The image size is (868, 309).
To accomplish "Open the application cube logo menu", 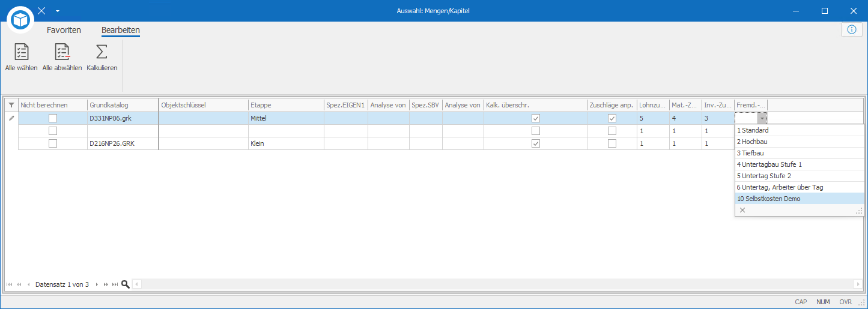I will [22, 20].
